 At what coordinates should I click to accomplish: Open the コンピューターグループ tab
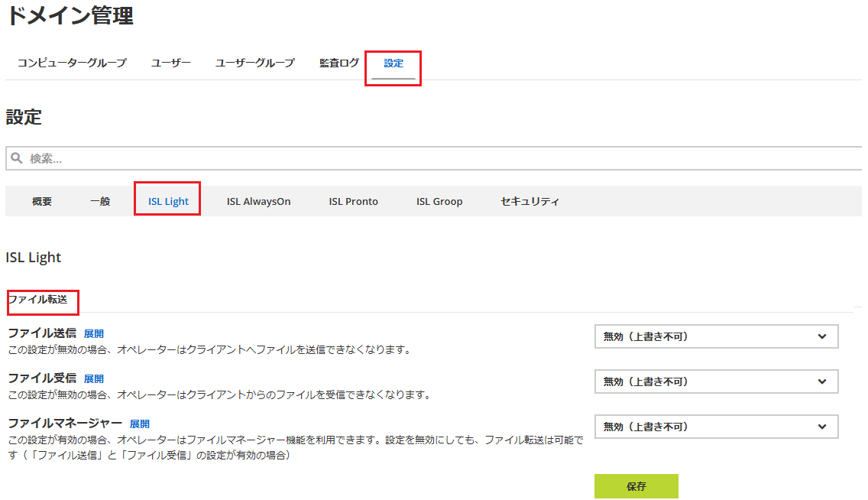coord(72,63)
